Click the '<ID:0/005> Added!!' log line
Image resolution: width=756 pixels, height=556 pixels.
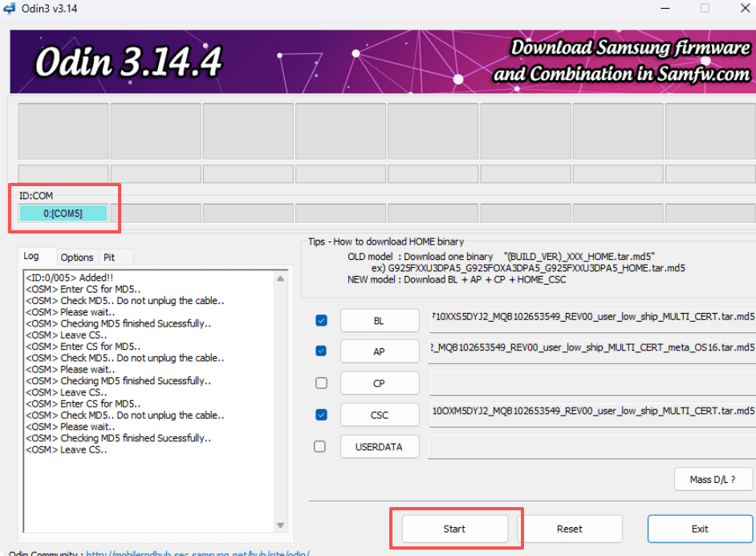[x=70, y=278]
